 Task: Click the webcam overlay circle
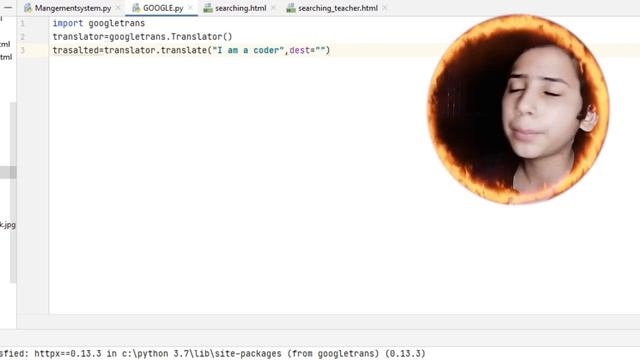tap(518, 109)
